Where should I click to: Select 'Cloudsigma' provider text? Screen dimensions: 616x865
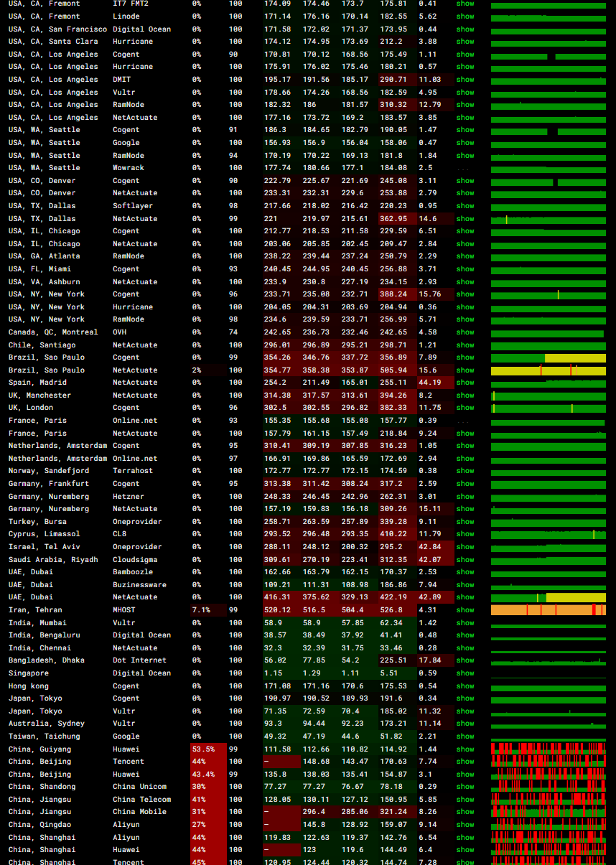coord(135,559)
